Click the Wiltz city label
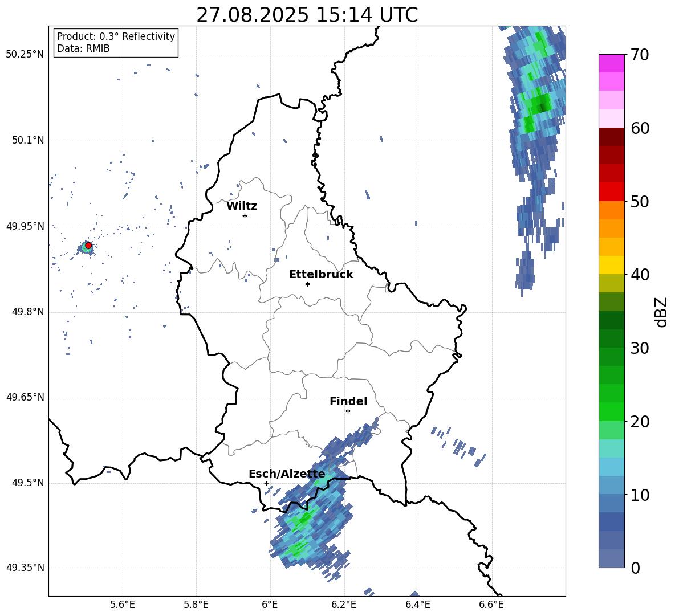The height and width of the screenshot is (616, 675). (242, 206)
